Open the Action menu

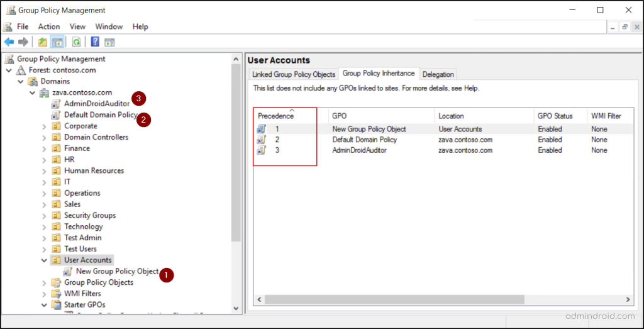[49, 26]
